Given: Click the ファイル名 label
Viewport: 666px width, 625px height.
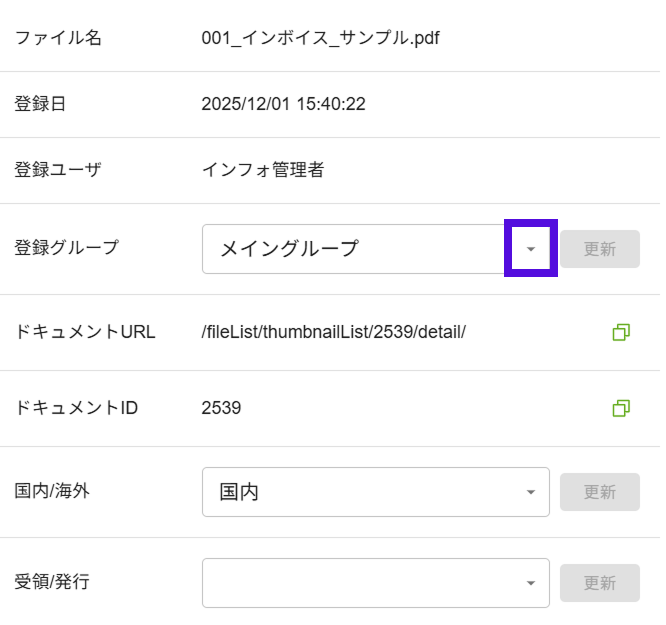Looking at the screenshot, I should click(x=58, y=39).
